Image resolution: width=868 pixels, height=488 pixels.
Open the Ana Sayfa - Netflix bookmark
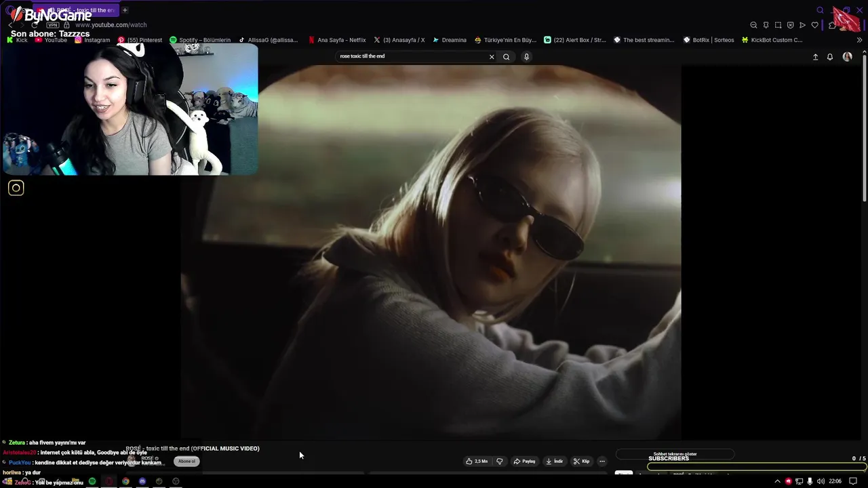[x=337, y=40]
